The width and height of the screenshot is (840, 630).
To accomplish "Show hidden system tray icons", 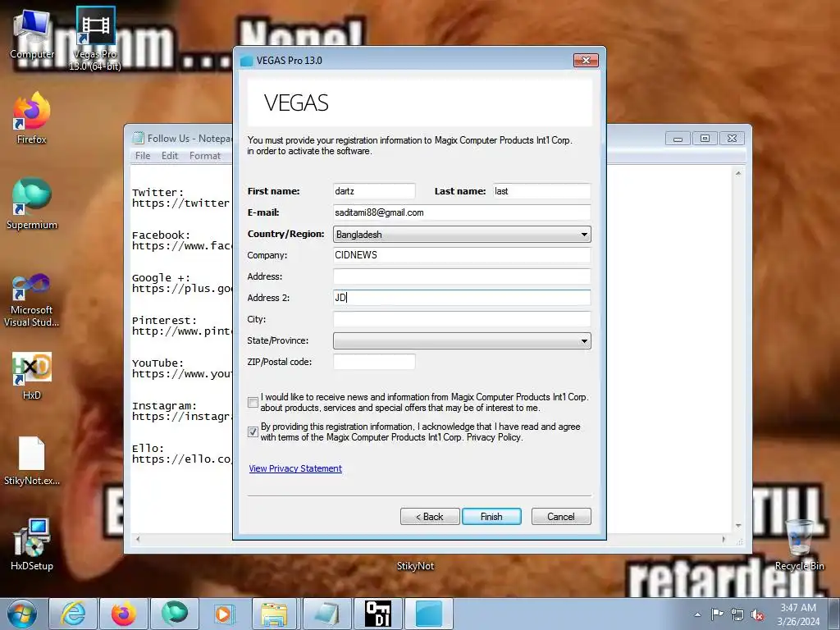I will coord(697,614).
